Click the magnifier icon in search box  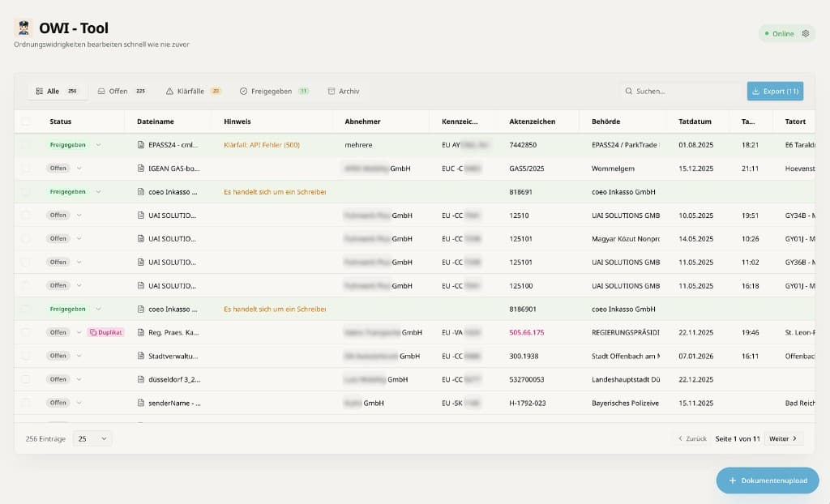point(628,91)
